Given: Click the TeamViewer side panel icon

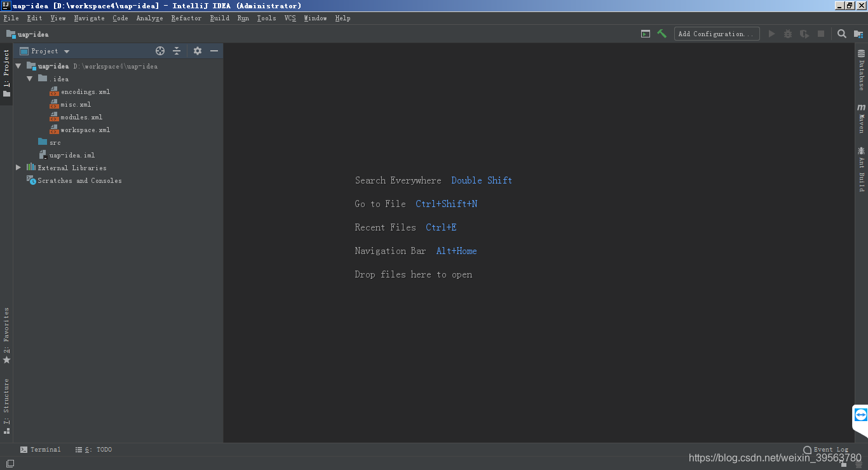Looking at the screenshot, I should point(860,415).
